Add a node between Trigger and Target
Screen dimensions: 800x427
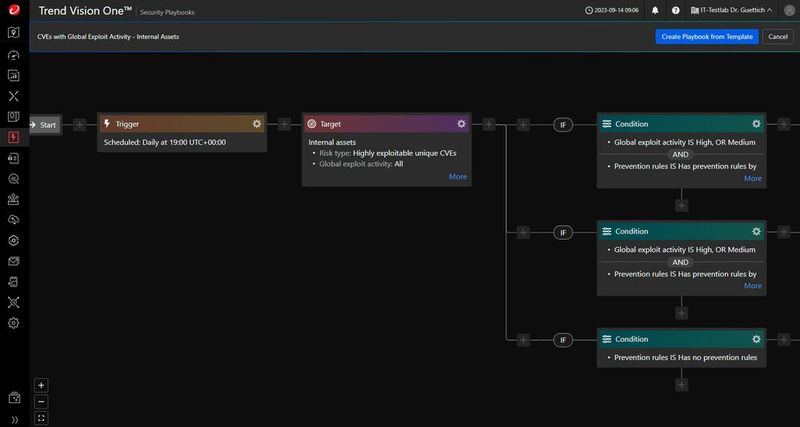[x=284, y=125]
